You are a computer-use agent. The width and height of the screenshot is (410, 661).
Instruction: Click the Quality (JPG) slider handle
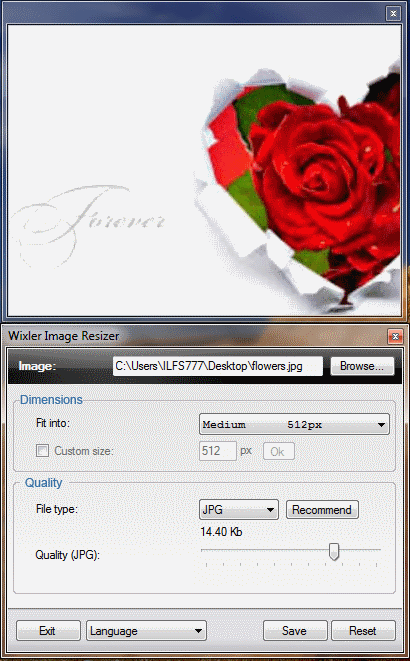334,551
